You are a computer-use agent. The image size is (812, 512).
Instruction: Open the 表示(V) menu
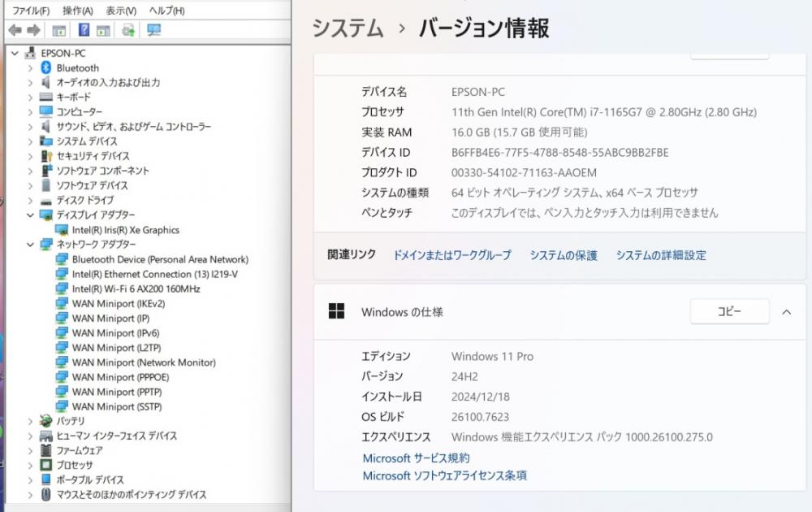pos(121,11)
